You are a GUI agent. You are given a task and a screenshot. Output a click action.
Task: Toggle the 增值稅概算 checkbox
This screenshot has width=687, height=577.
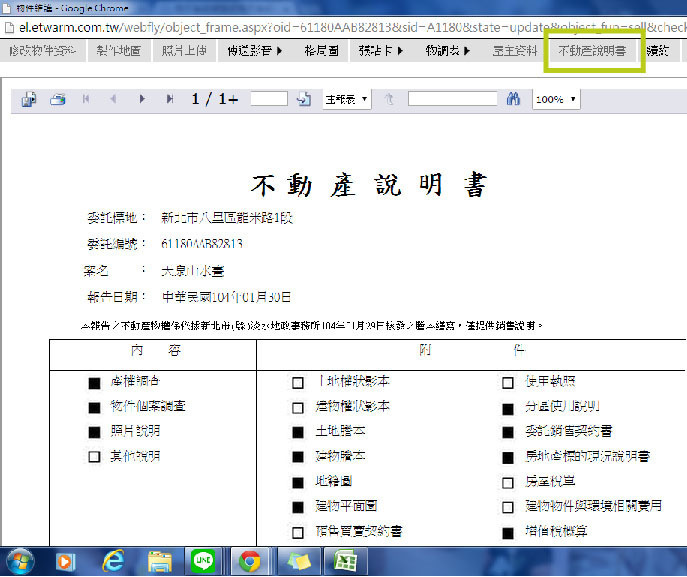[508, 533]
